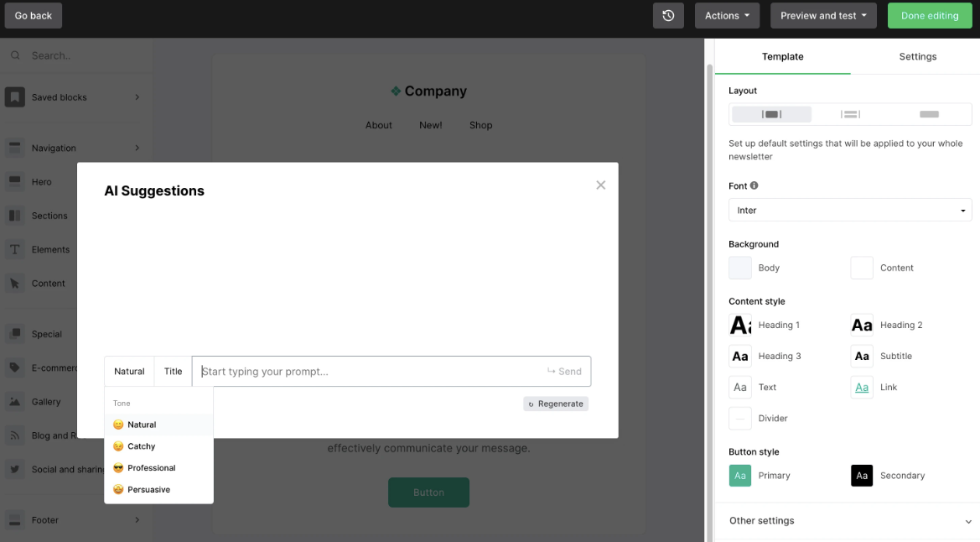Close the AI Suggestions dialog
The height and width of the screenshot is (542, 980).
600,185
